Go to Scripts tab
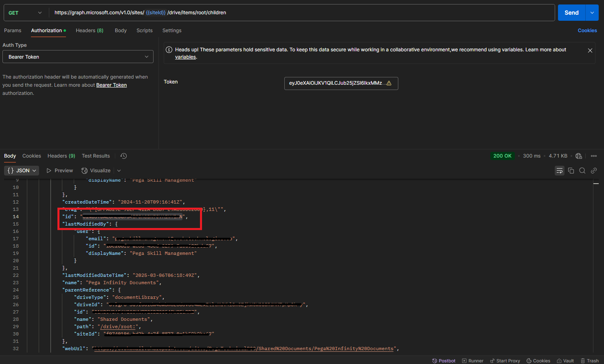The image size is (604, 364). point(145,31)
